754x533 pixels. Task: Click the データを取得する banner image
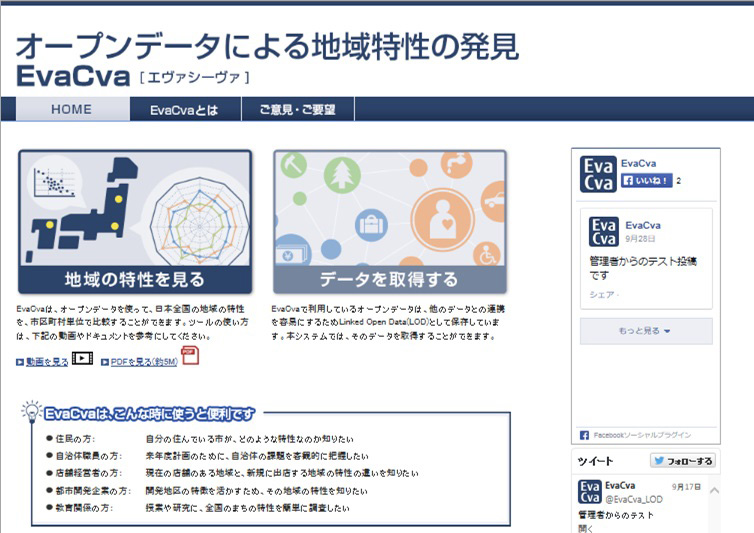[x=389, y=222]
